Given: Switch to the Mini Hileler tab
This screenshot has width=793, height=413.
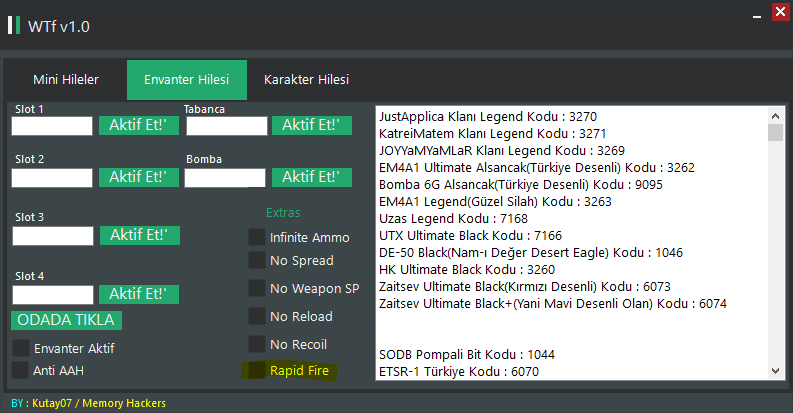Looking at the screenshot, I should coord(66,80).
